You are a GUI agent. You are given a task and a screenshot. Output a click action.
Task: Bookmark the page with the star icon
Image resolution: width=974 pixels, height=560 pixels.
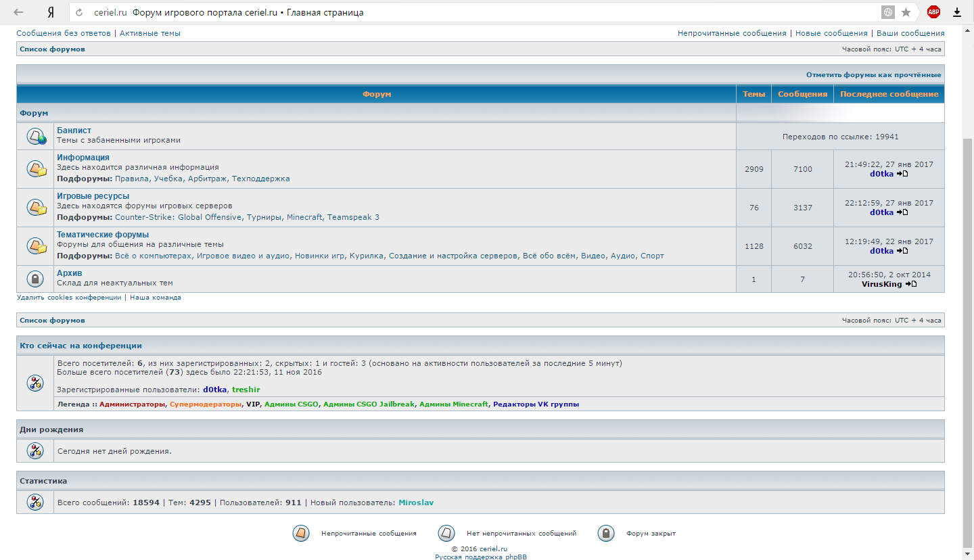tap(906, 12)
